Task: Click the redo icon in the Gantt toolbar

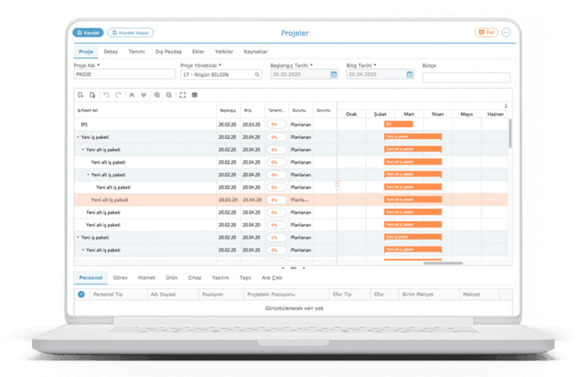Action: click(117, 95)
